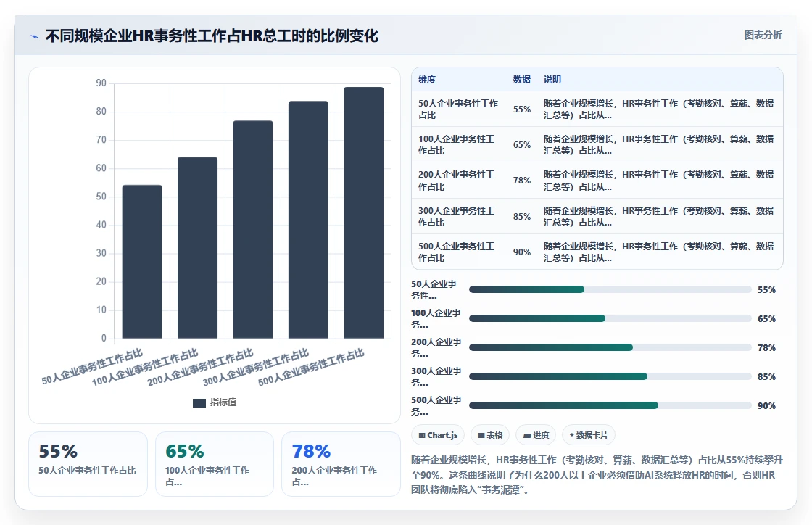Click the chart title heading text
The width and height of the screenshot is (812, 525).
point(212,36)
